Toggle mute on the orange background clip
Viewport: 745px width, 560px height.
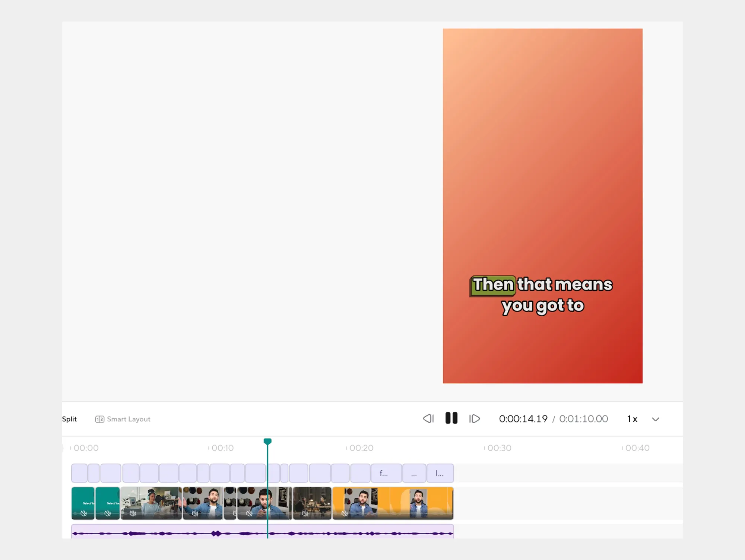(345, 513)
